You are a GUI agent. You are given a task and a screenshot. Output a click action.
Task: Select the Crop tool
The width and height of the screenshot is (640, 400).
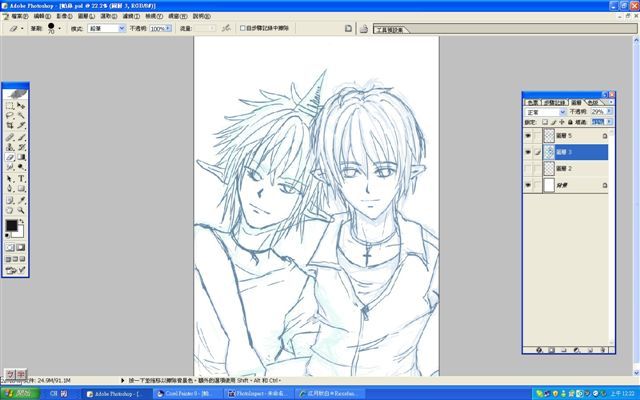(10, 125)
